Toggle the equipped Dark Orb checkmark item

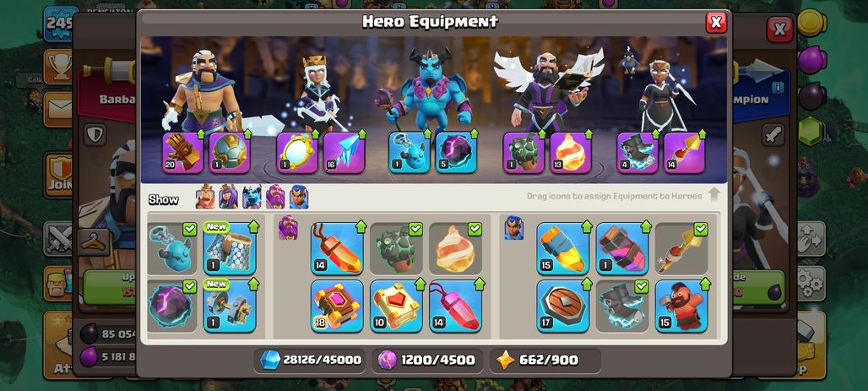click(x=172, y=306)
